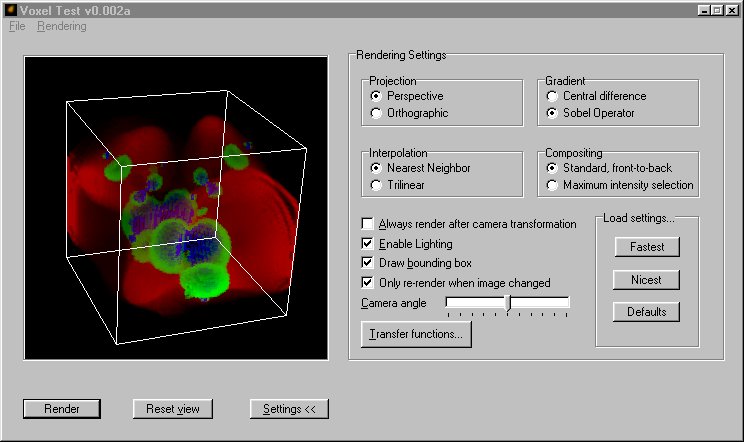Restore Defaults settings preset
Image resolution: width=744 pixels, height=442 pixels.
pyautogui.click(x=646, y=312)
